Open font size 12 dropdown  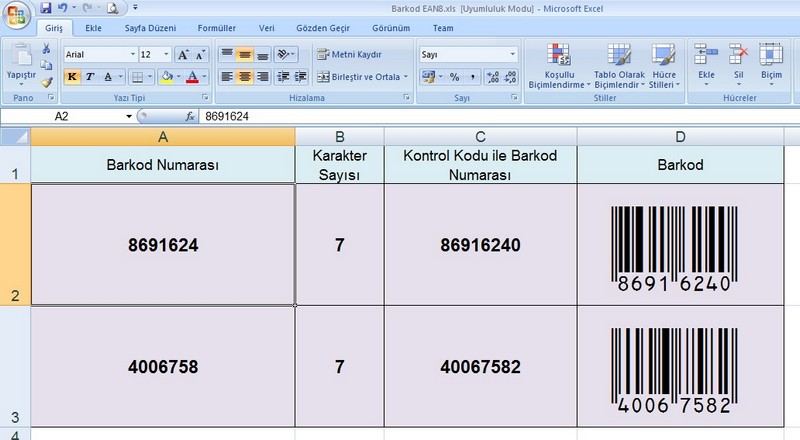click(166, 54)
